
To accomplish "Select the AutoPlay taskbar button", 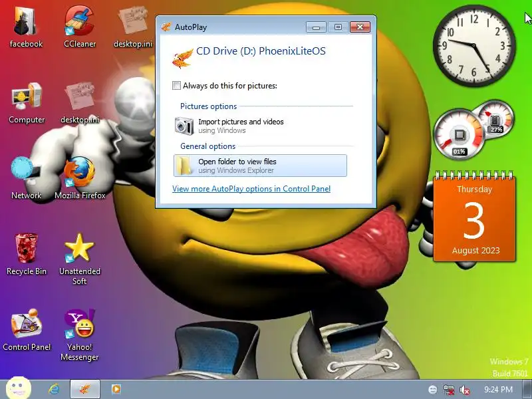I will [85, 389].
